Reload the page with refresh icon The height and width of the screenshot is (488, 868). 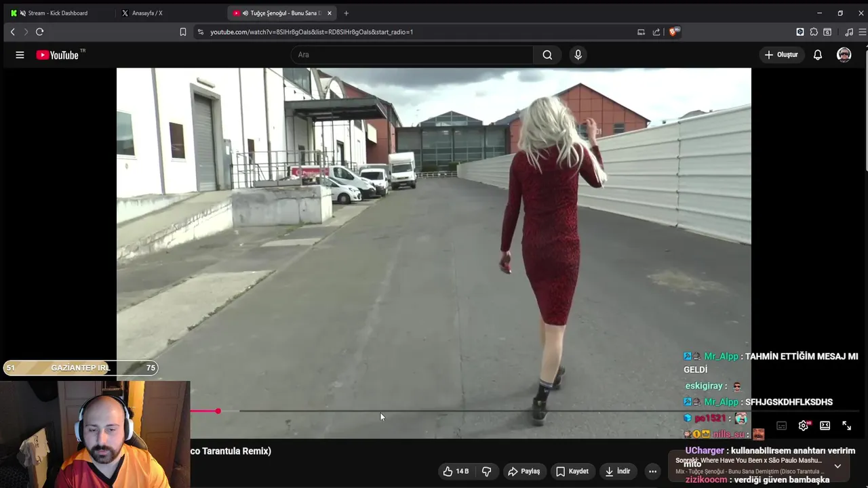[39, 32]
